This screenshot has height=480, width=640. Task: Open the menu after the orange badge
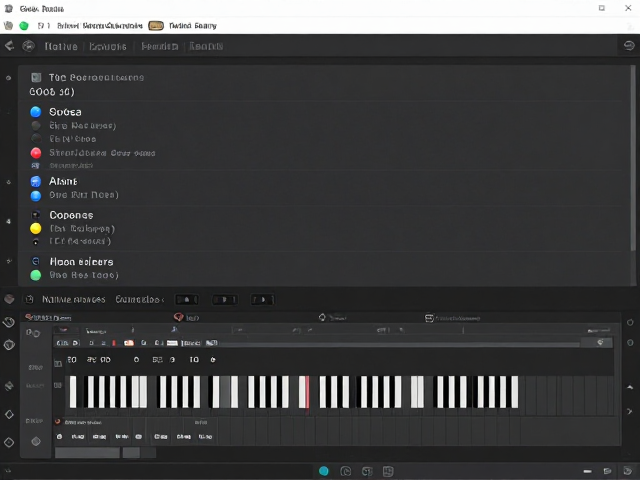[193, 26]
